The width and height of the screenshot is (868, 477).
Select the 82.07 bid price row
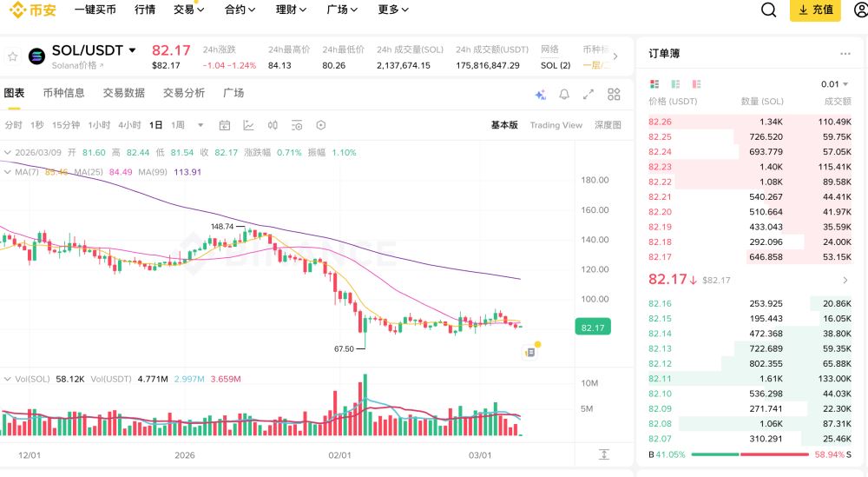click(750, 439)
